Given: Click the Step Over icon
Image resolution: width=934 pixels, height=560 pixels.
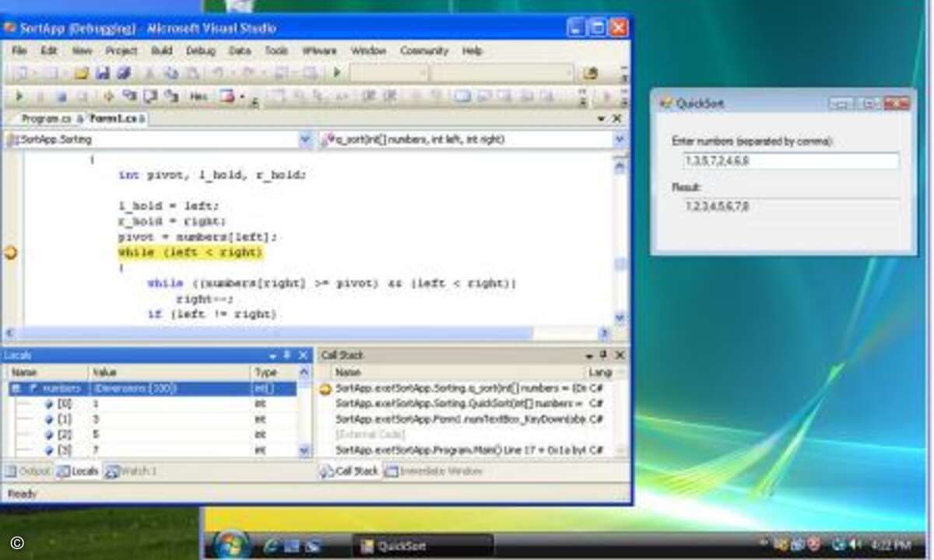Looking at the screenshot, I should click(x=150, y=96).
